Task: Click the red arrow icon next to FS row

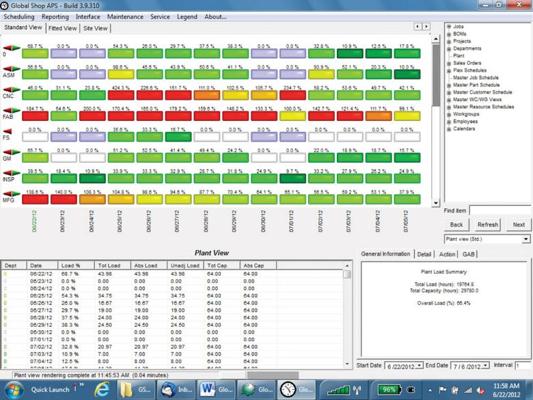Action: pos(8,132)
